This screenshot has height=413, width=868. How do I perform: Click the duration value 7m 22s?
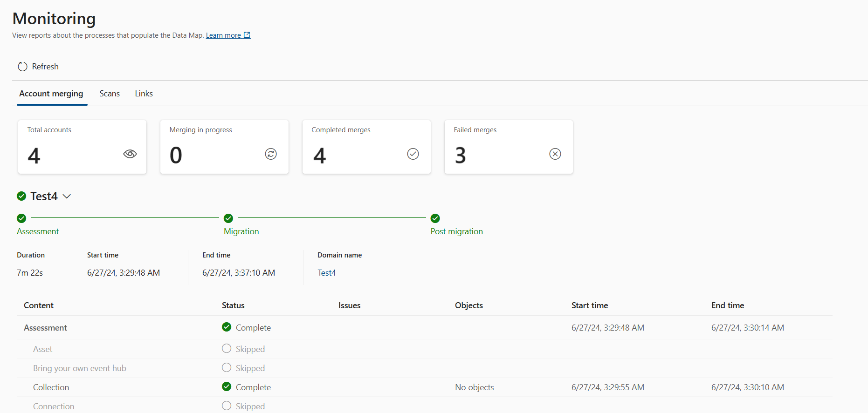click(x=30, y=273)
